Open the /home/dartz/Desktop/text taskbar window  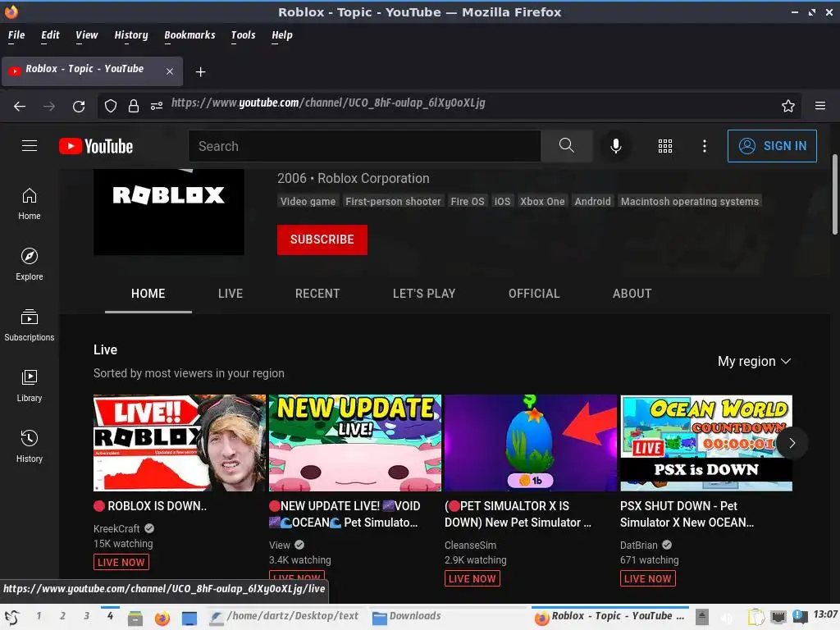click(x=284, y=617)
